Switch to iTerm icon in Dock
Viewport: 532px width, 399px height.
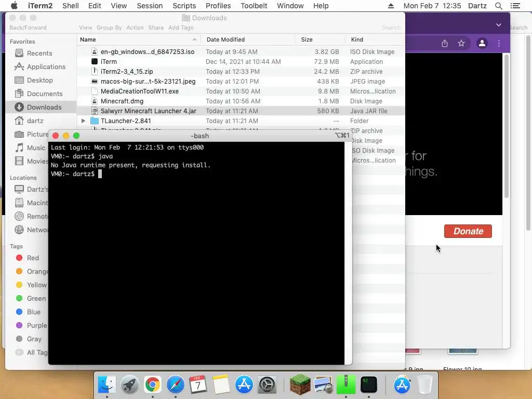[x=368, y=385]
